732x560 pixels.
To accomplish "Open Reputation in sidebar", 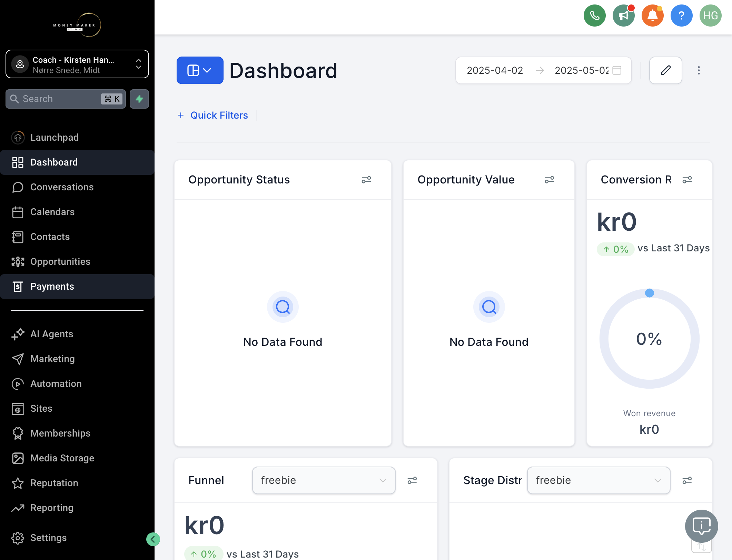I will [x=77, y=483].
